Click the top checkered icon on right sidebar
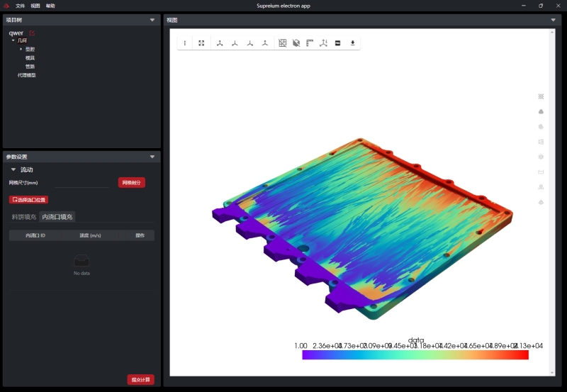Viewport: 567px width, 392px height. (x=541, y=96)
